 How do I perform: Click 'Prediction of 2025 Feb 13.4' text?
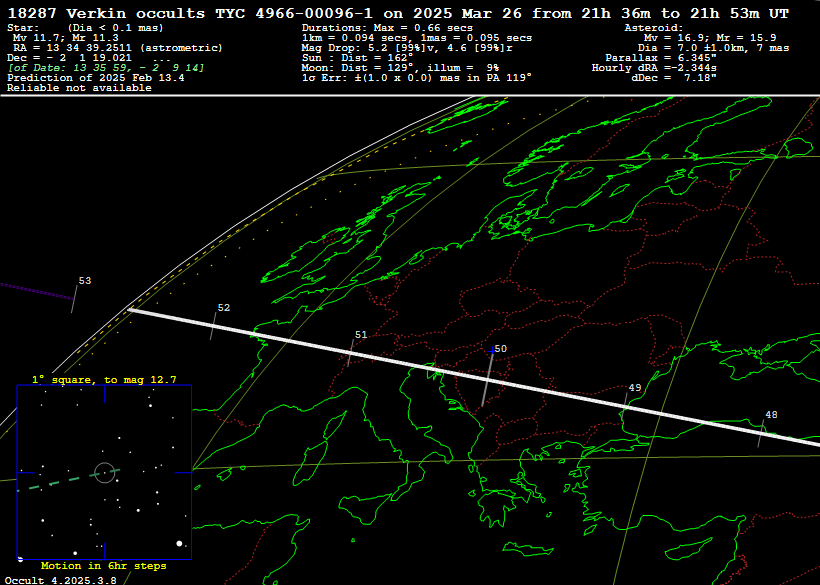coord(96,78)
